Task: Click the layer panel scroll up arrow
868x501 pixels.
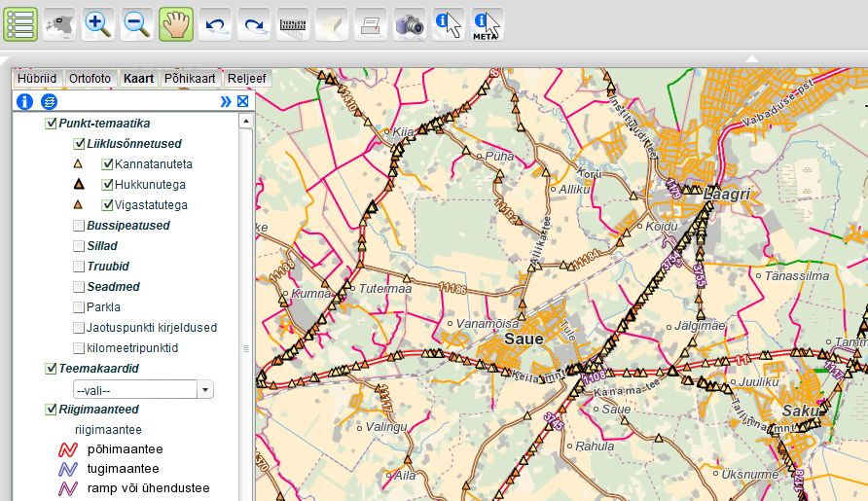Action: 246,122
